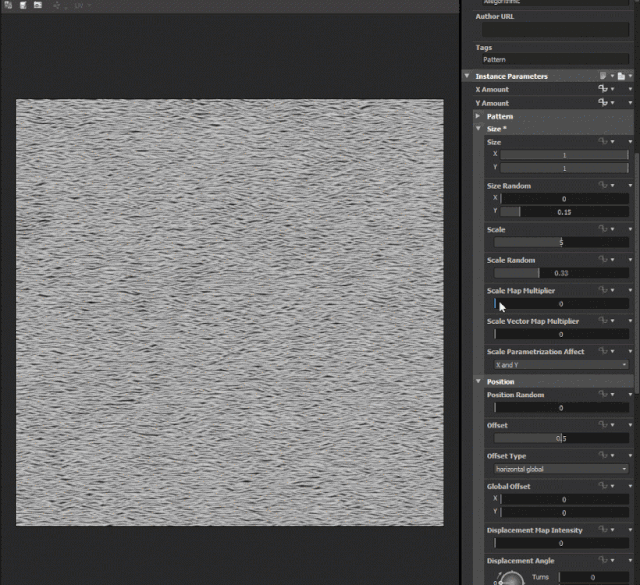Click the preset sheet icon beside Instance Parameters

(603, 76)
